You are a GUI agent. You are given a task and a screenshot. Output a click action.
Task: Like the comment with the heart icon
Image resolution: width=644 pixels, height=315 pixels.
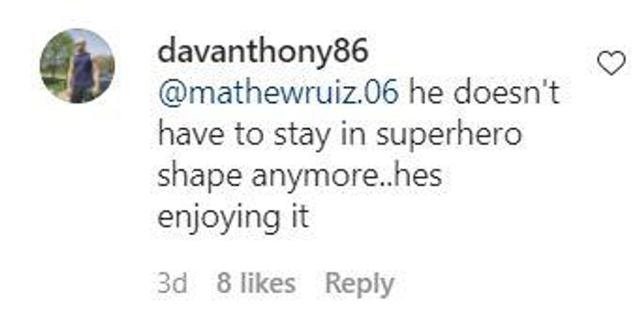[x=610, y=64]
